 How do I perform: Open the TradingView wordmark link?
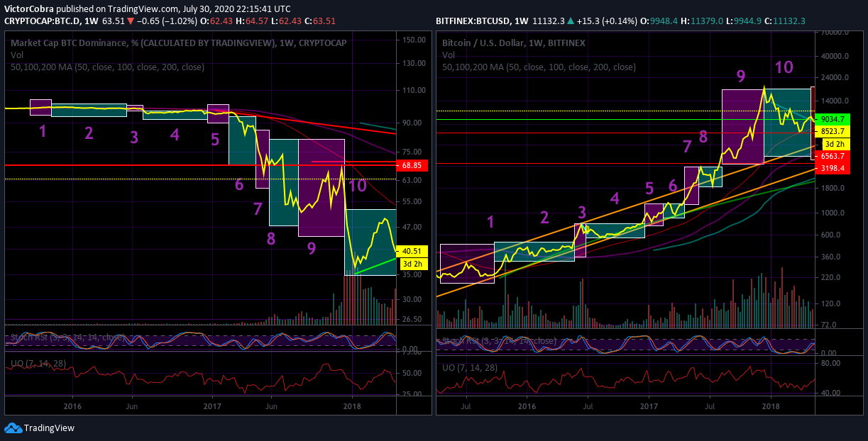(x=49, y=428)
